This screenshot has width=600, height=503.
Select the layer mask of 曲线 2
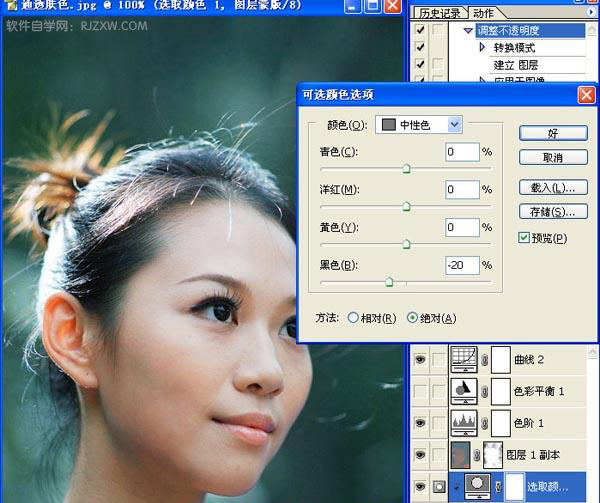pyautogui.click(x=501, y=360)
